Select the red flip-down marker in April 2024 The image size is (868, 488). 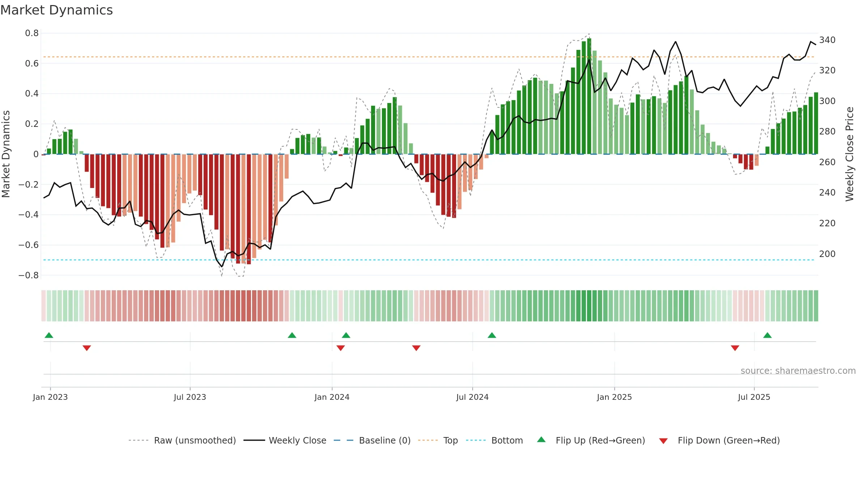[416, 348]
